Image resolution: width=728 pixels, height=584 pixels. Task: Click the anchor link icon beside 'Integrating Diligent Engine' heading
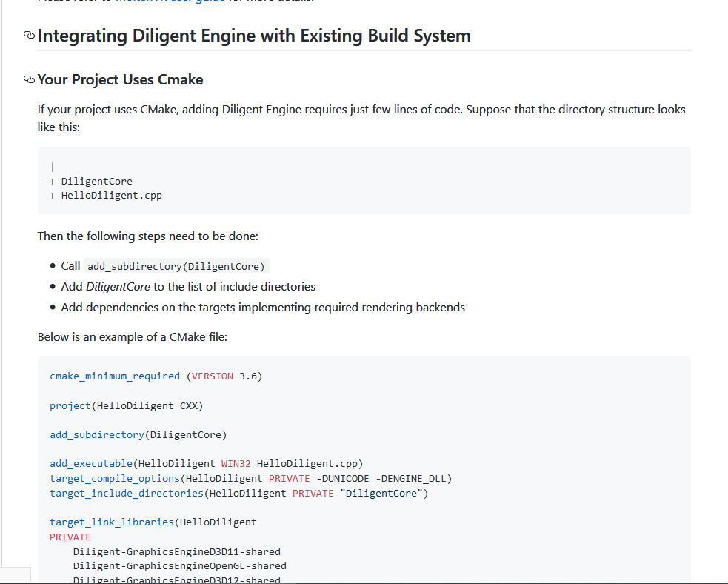pyautogui.click(x=28, y=35)
